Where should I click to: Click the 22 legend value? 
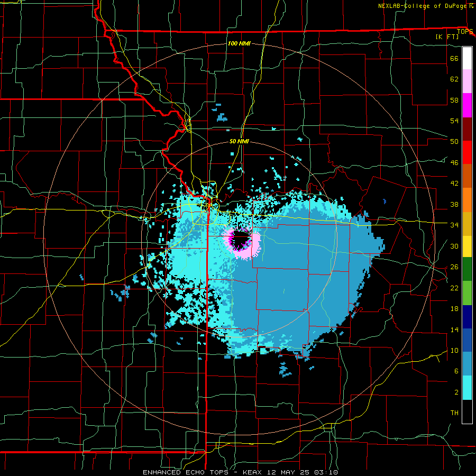tap(454, 288)
